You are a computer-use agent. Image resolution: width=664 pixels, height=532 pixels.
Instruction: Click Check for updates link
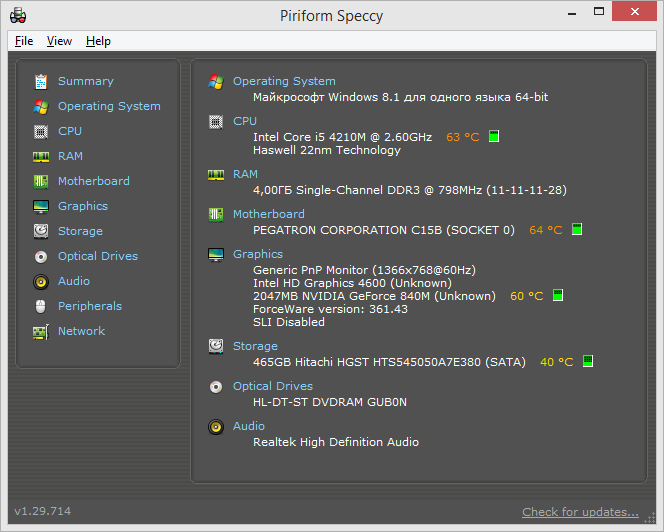coord(580,512)
